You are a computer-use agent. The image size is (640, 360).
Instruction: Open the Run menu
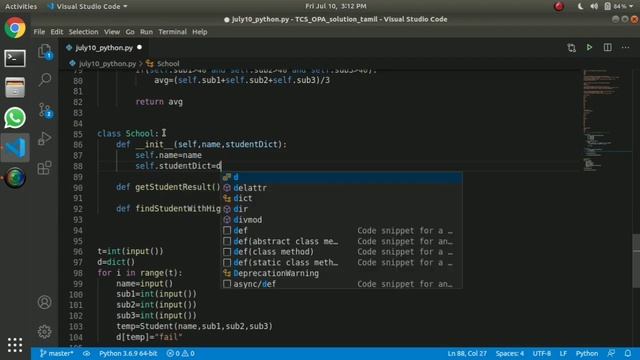coord(146,32)
